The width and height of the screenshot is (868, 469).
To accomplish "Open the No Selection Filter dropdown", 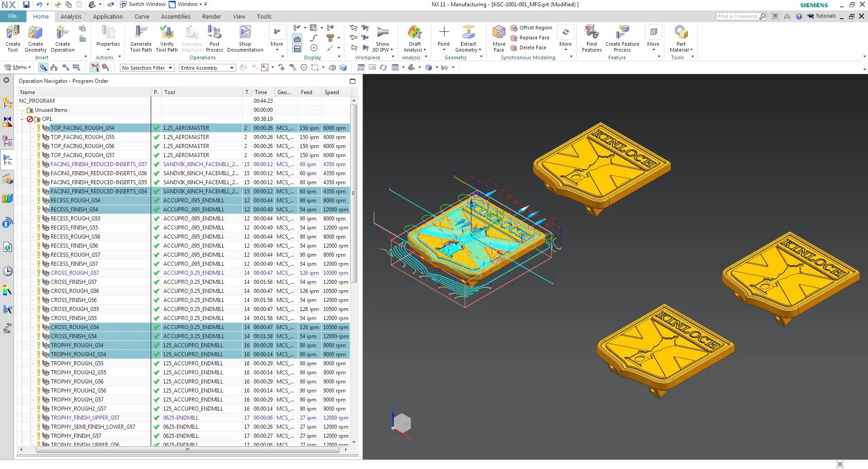I will point(146,67).
